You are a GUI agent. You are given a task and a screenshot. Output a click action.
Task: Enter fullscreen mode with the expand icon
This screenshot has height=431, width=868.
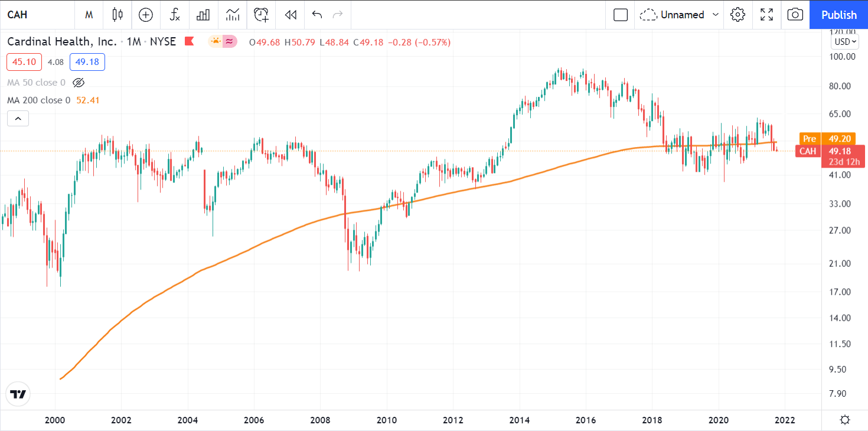tap(766, 15)
